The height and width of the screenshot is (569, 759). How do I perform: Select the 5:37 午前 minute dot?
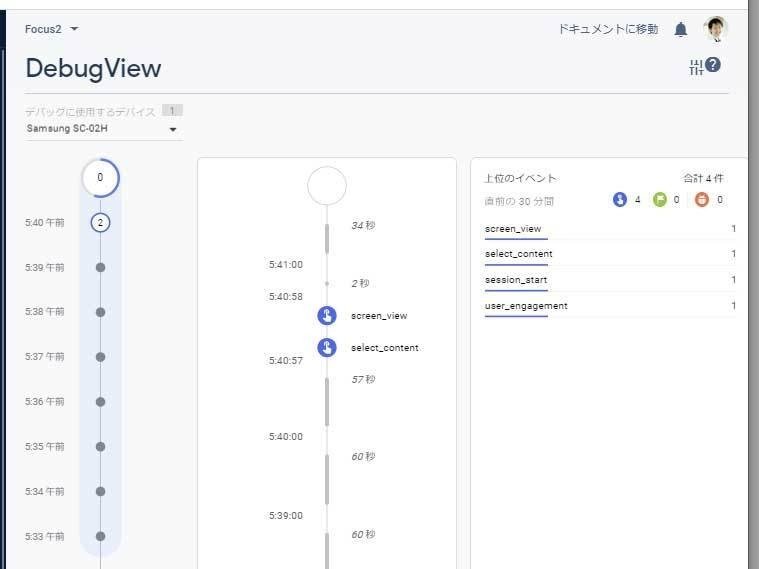tap(100, 357)
